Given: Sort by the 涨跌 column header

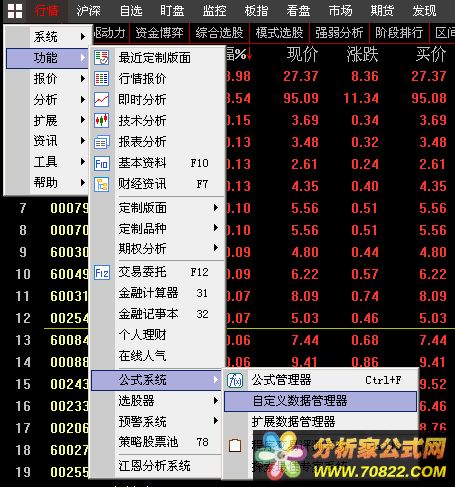Looking at the screenshot, I should point(362,54).
